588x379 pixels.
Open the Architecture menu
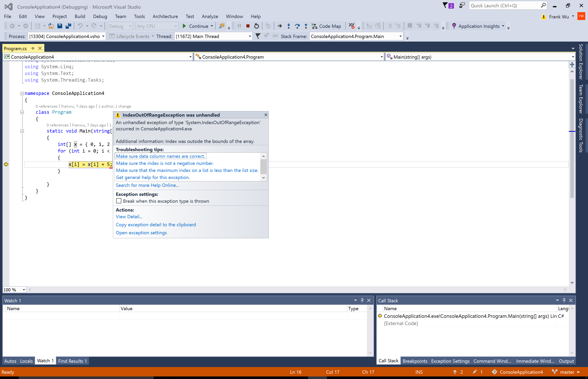coord(165,16)
